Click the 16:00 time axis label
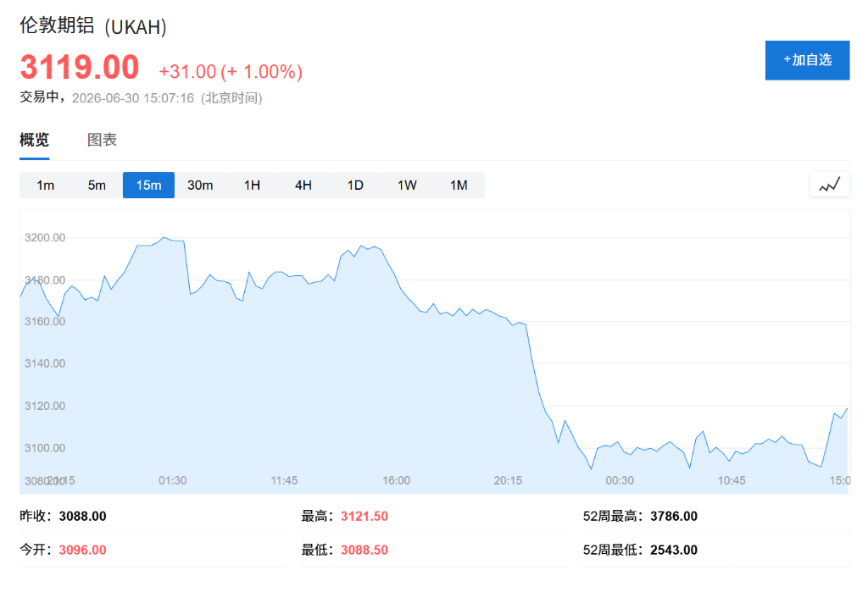The width and height of the screenshot is (868, 598). 397,480
